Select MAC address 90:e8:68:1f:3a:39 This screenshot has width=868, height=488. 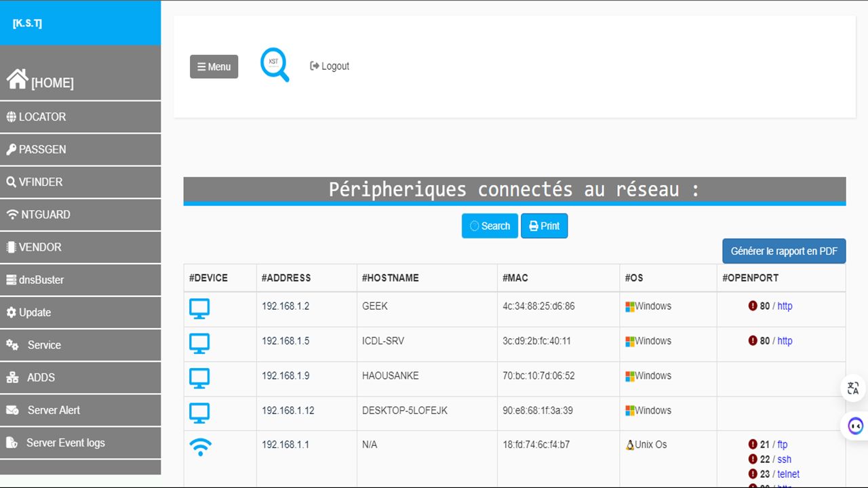coord(538,410)
